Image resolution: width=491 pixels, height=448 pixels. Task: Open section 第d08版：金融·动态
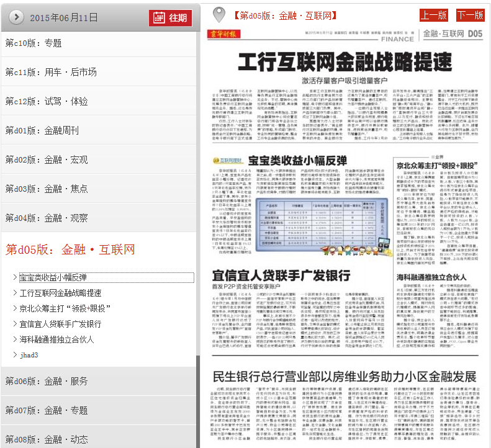point(99,438)
